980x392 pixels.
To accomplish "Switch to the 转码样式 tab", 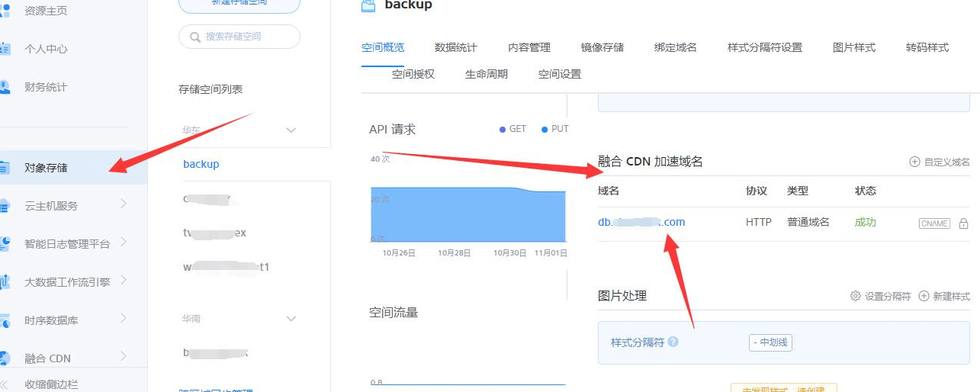I will (x=927, y=47).
